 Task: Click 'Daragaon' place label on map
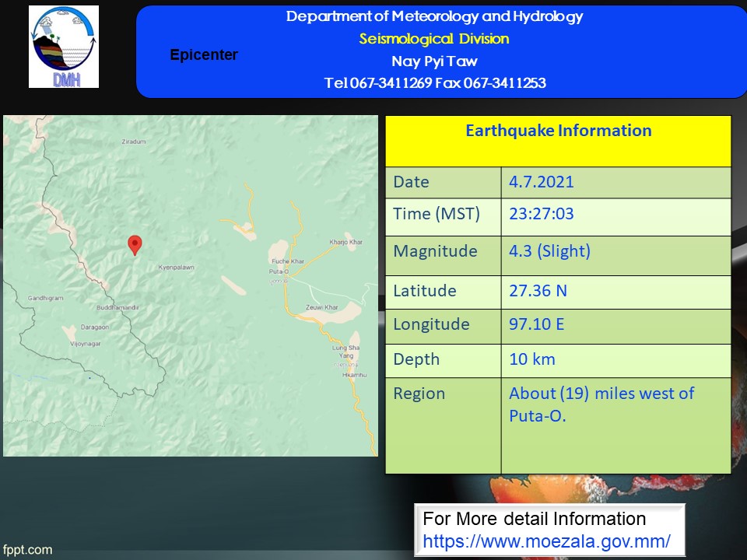[x=95, y=327]
